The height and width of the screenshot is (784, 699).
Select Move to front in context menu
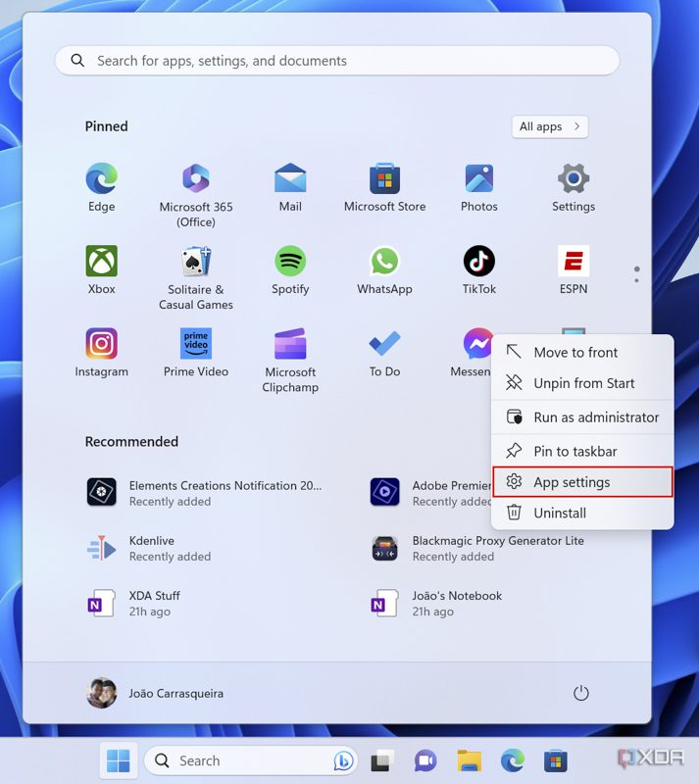(582, 352)
